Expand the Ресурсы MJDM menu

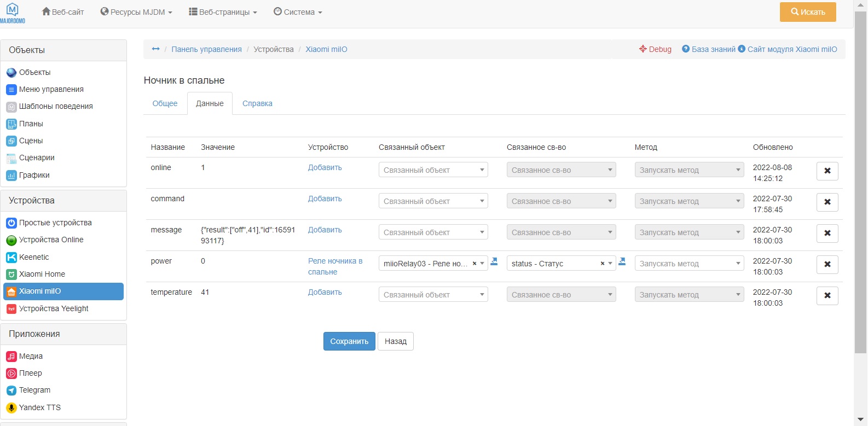tap(136, 12)
